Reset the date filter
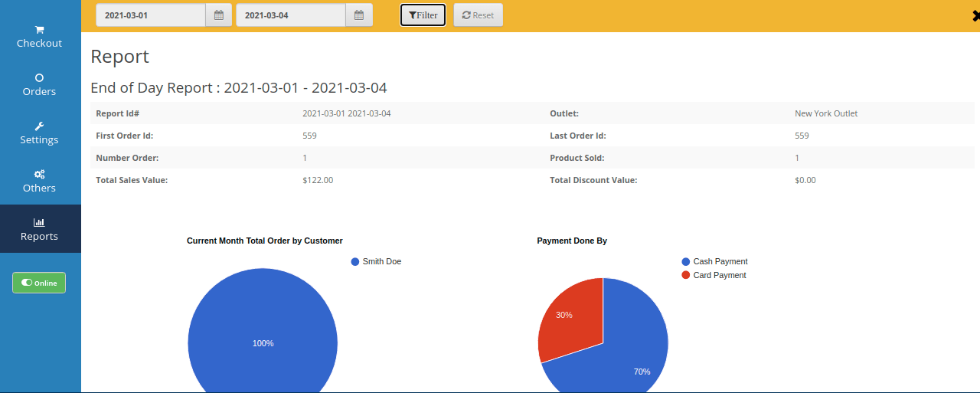 [x=478, y=15]
